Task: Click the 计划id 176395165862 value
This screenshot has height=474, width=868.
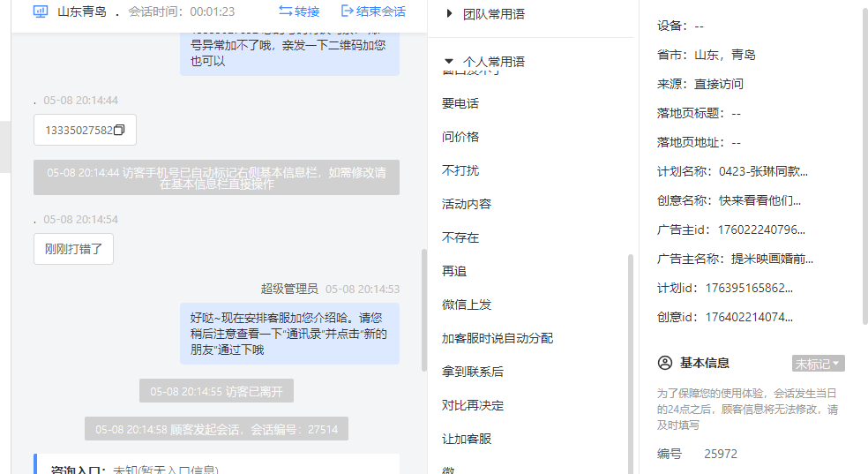Action: pos(749,288)
